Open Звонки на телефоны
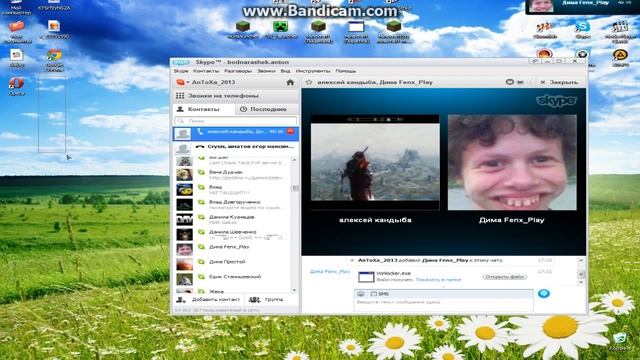Viewport: 640px width, 360px height. pos(236,96)
